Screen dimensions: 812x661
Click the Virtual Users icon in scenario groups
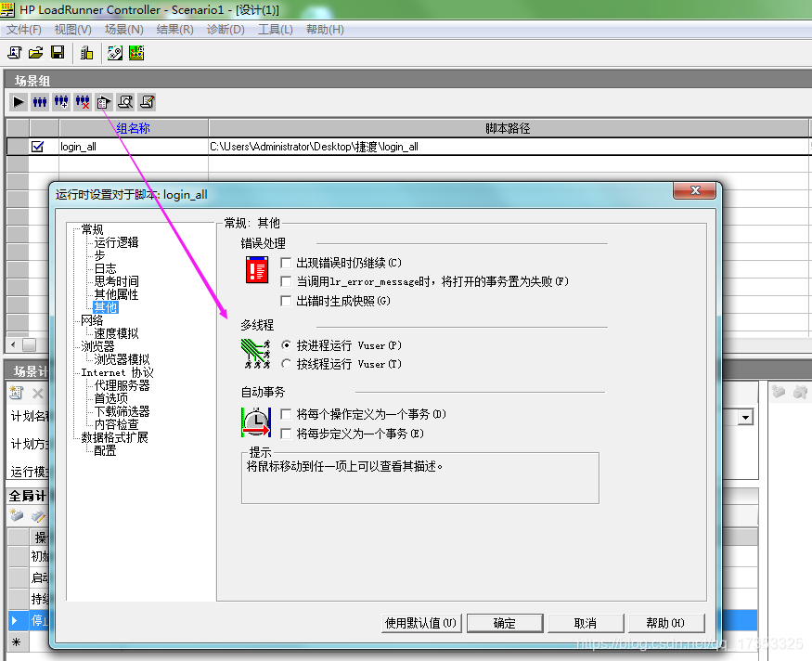point(40,102)
